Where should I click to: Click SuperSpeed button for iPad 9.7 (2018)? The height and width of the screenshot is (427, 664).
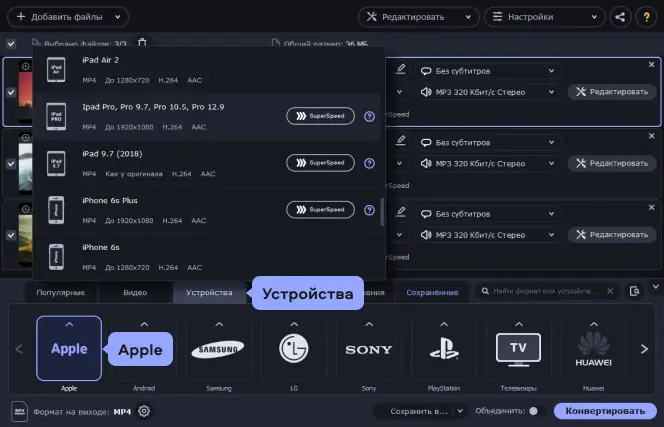pos(321,163)
